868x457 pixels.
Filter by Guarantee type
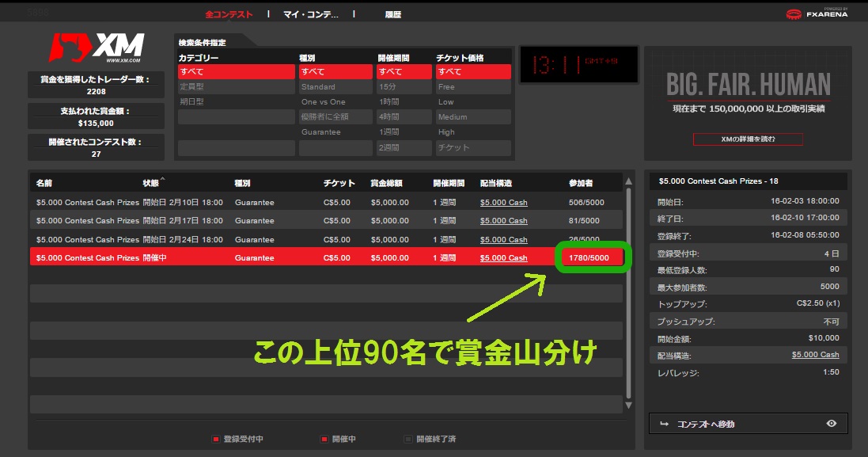pyautogui.click(x=335, y=131)
